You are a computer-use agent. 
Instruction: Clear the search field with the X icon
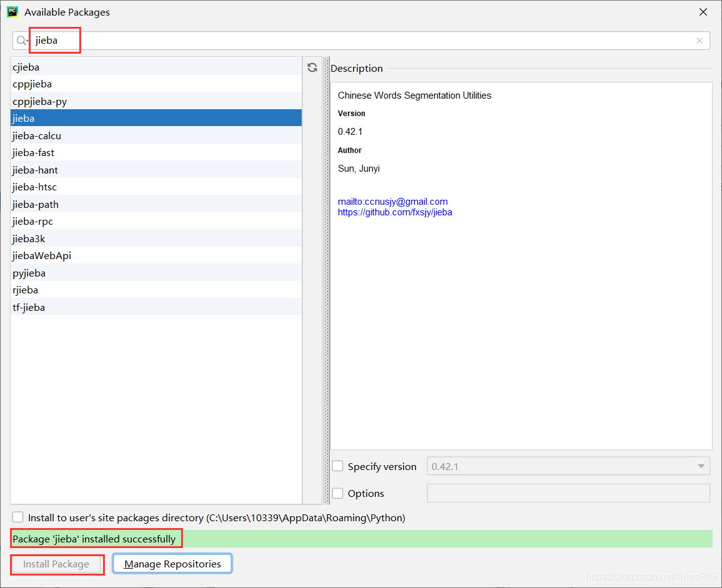[x=699, y=41]
